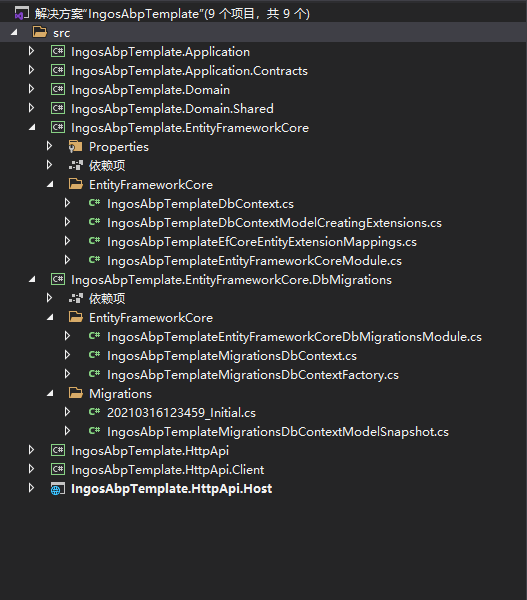This screenshot has height=600, width=527.
Task: Click file icon of IngosAbpTemplateMigrationsDbContextFactory.cs
Action: click(94, 374)
